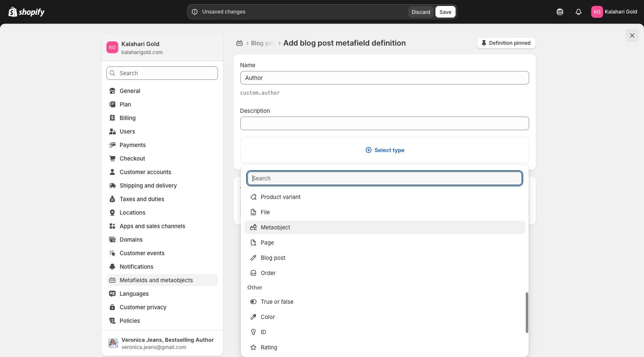Expand the Select type picker

pos(385,150)
